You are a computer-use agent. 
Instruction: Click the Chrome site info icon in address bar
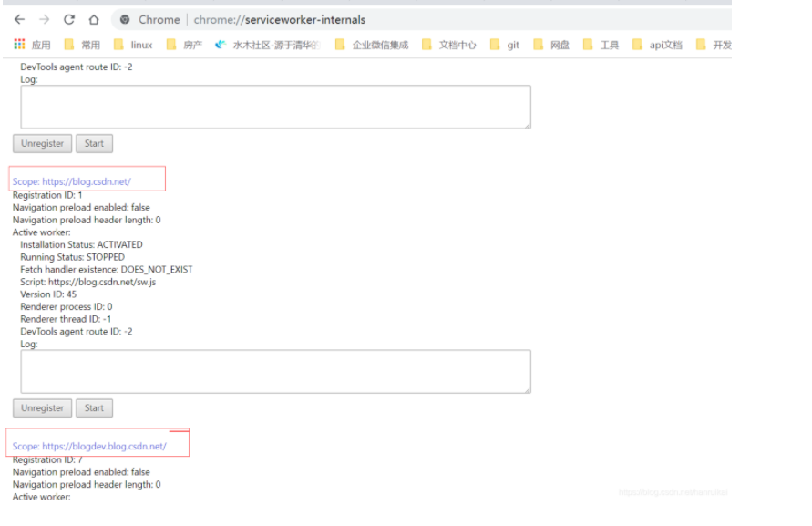tap(125, 20)
